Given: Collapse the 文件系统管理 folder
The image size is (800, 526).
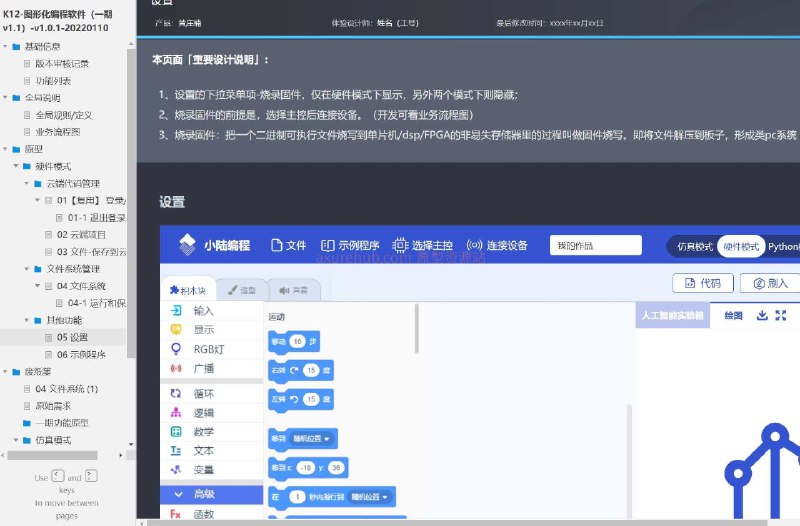Looking at the screenshot, I should click(x=27, y=268).
